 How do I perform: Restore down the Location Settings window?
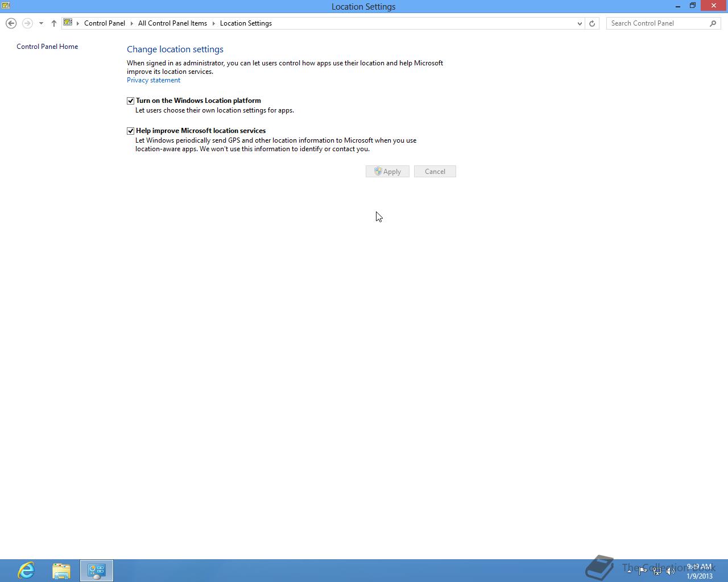point(693,6)
